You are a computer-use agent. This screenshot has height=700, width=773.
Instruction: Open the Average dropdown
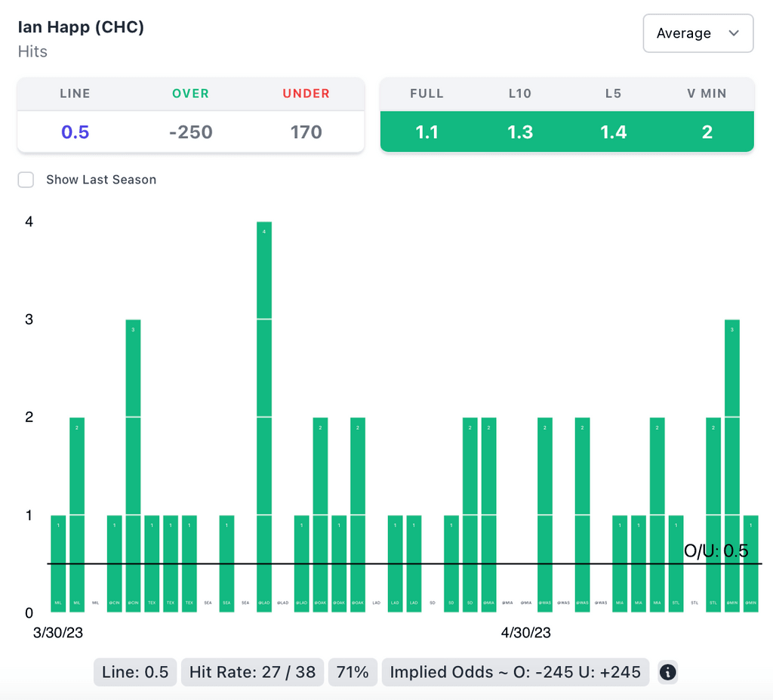coord(698,33)
